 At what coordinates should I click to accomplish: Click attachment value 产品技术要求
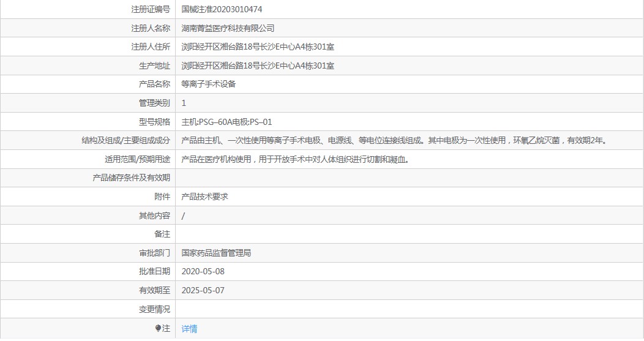tap(204, 197)
